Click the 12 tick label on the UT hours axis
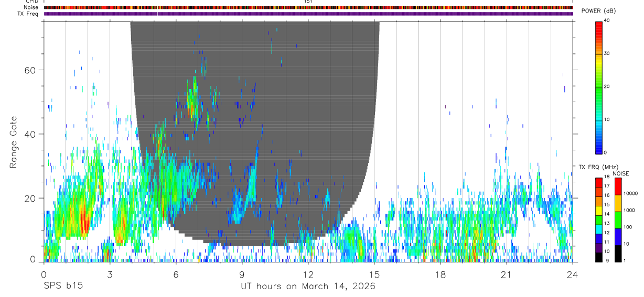This screenshot has height=297, width=644. [308, 275]
